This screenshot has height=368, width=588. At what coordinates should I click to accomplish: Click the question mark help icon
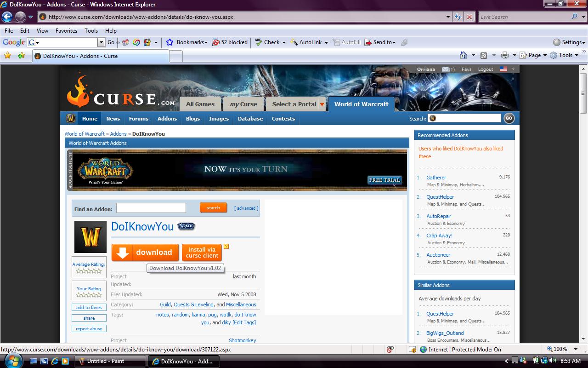coord(226,247)
